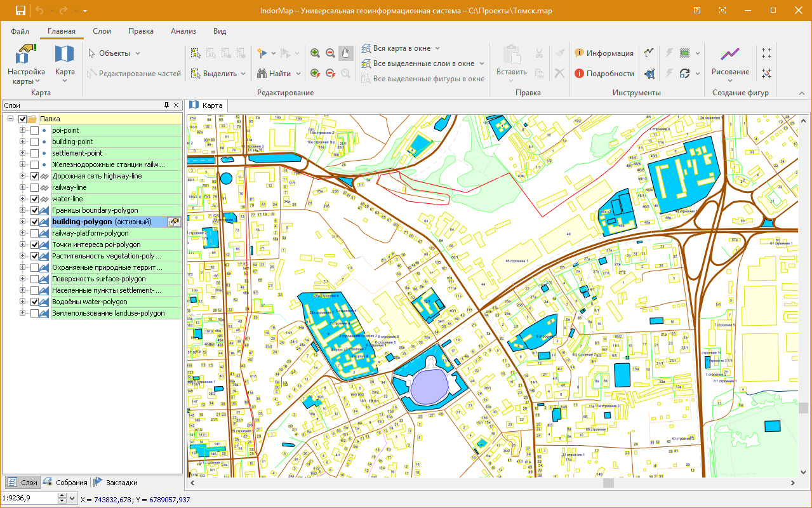Enable visibility of poi-point layer
This screenshot has width=812, height=508.
pos(34,130)
